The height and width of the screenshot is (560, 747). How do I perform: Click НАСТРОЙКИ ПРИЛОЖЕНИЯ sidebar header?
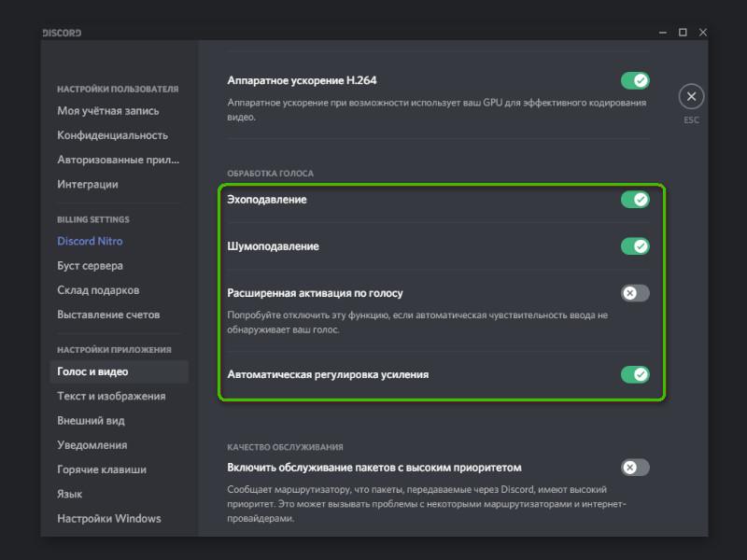tap(114, 349)
